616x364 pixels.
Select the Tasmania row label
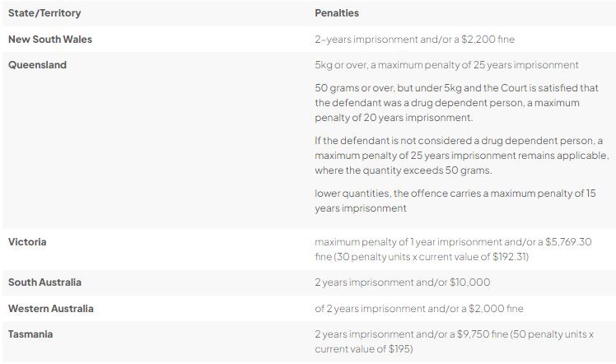click(x=31, y=334)
